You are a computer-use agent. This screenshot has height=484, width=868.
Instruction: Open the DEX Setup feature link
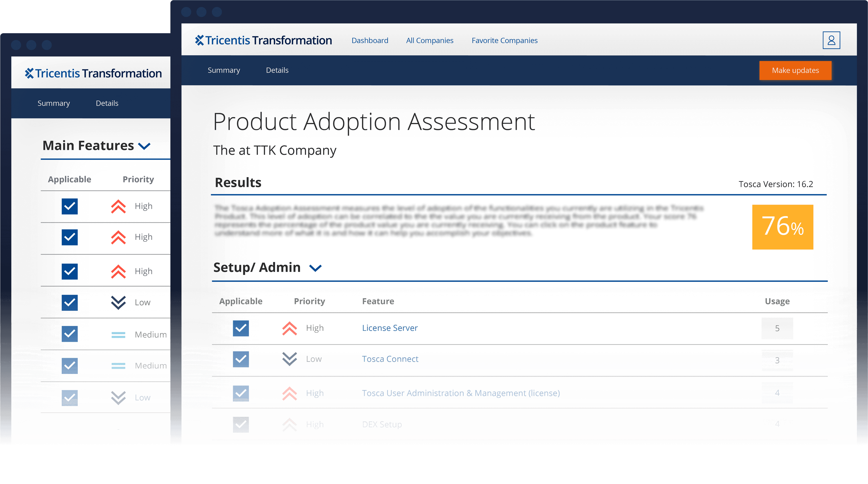coord(382,425)
